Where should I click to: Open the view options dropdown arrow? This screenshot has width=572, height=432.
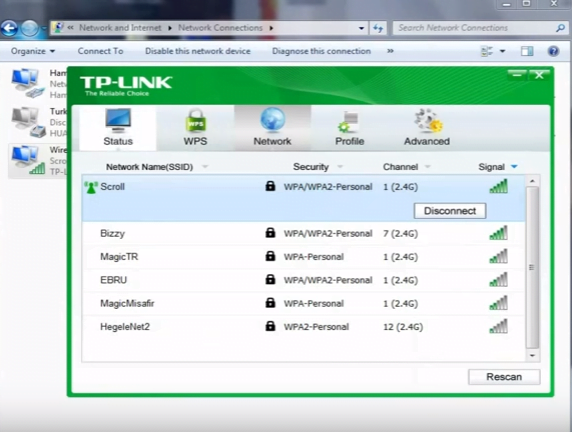[x=502, y=51]
